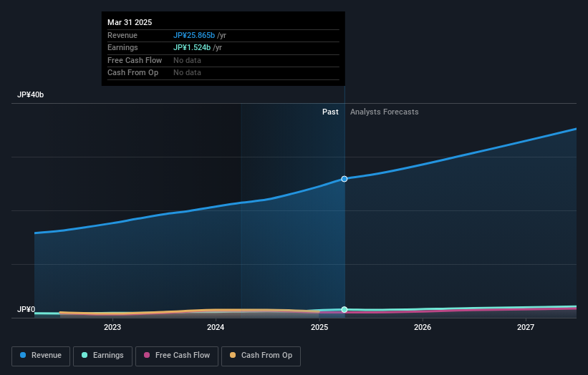Click the Past label on the chart
The image size is (588, 375).
tap(330, 112)
